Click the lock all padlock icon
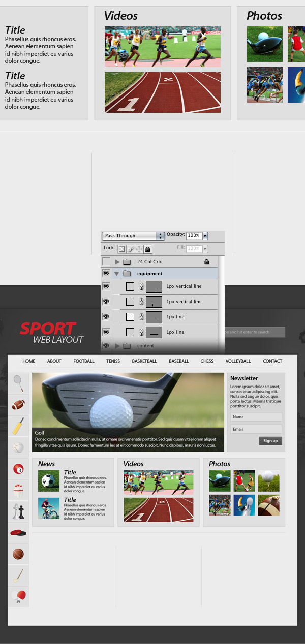Viewport: 305px width, 644px height. (x=147, y=249)
